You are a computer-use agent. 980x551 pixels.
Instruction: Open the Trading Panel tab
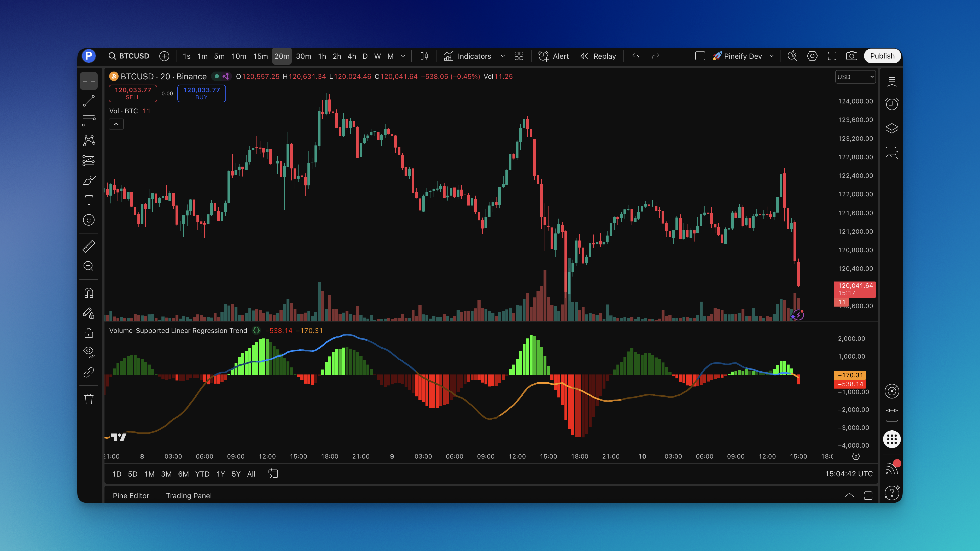tap(189, 495)
